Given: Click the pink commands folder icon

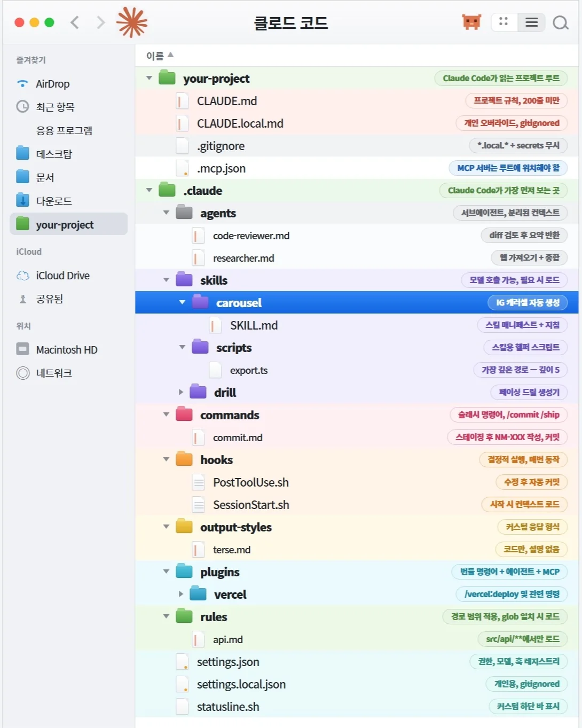Looking at the screenshot, I should tap(184, 414).
